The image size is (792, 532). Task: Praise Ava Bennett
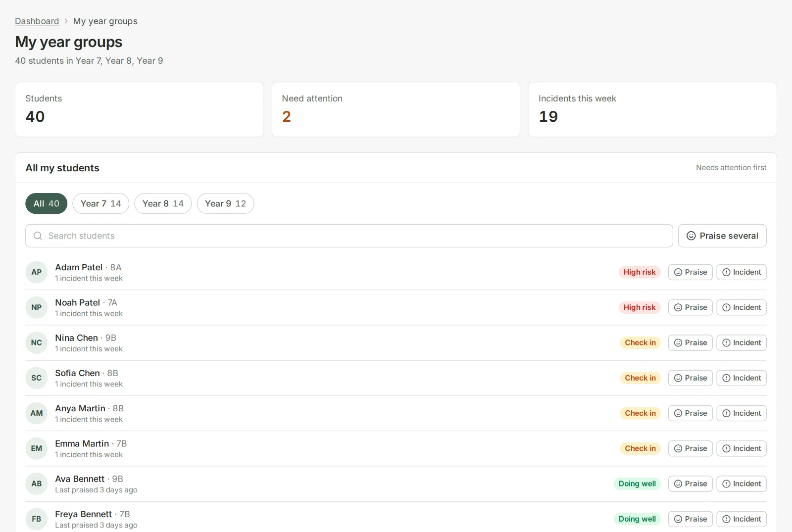[690, 484]
